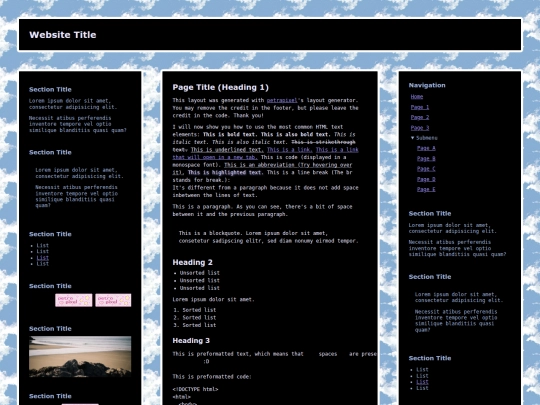This screenshot has width=540, height=405.
Task: Click the 'Heading 2' heading
Action: 193,262
